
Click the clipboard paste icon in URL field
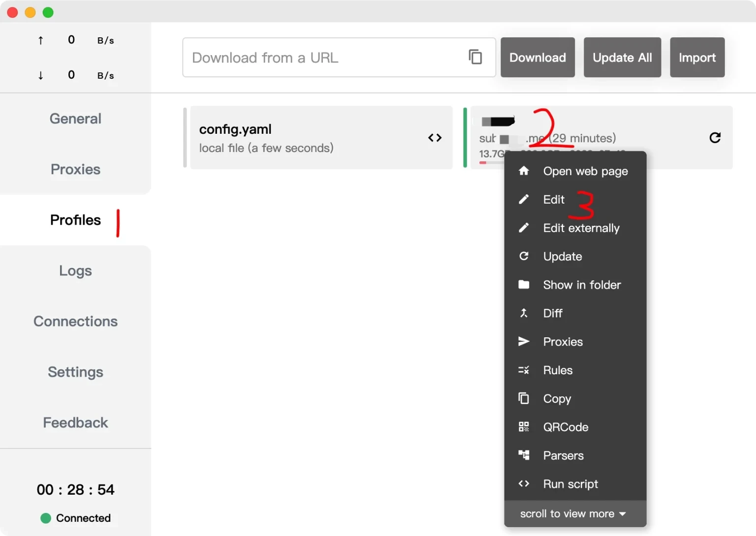475,57
